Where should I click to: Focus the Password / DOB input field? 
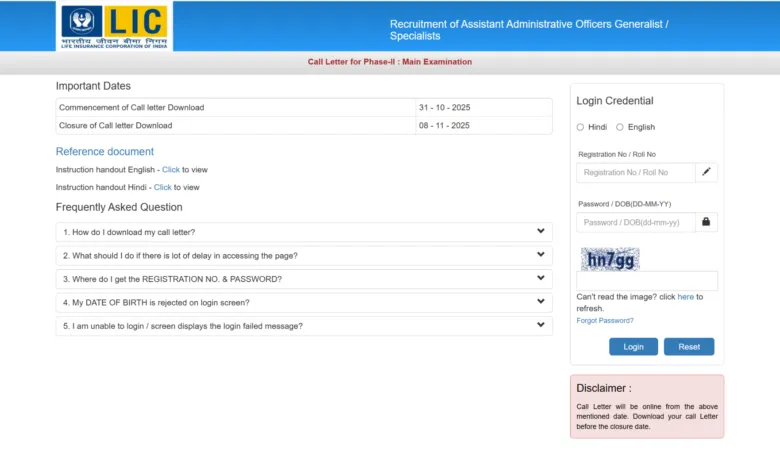[636, 222]
